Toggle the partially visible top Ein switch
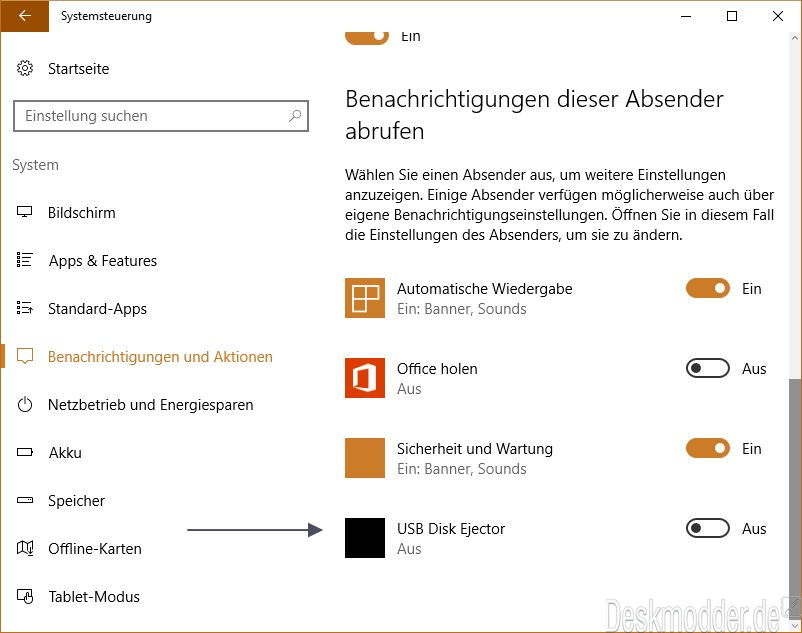 tap(367, 37)
